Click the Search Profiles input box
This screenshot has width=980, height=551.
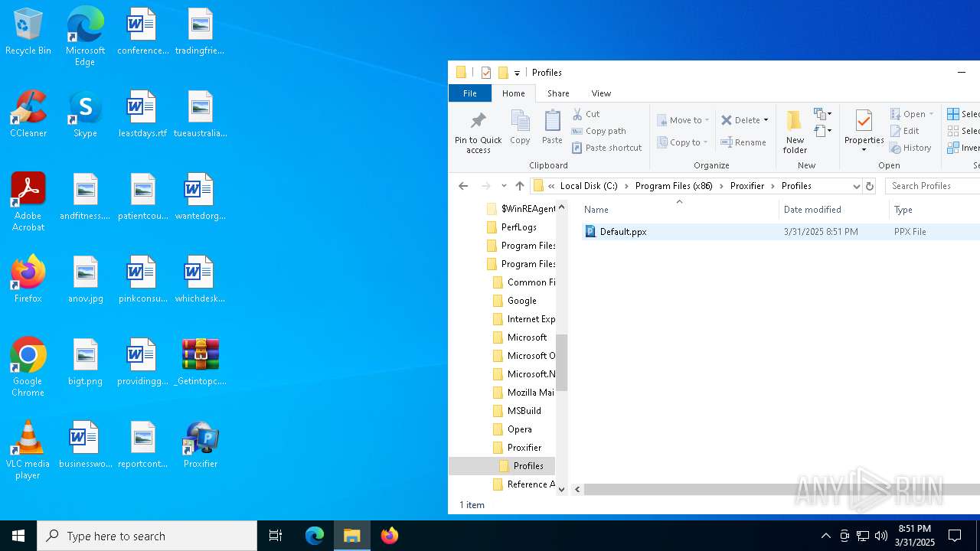(933, 186)
